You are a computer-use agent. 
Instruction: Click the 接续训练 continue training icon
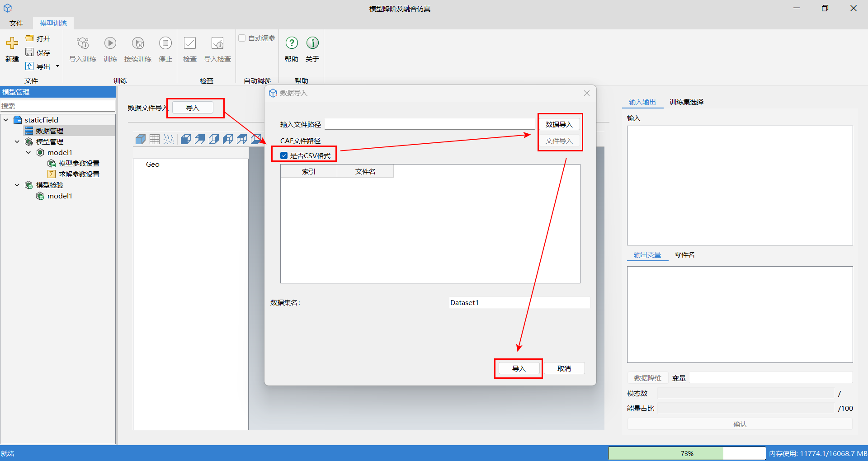tap(138, 43)
